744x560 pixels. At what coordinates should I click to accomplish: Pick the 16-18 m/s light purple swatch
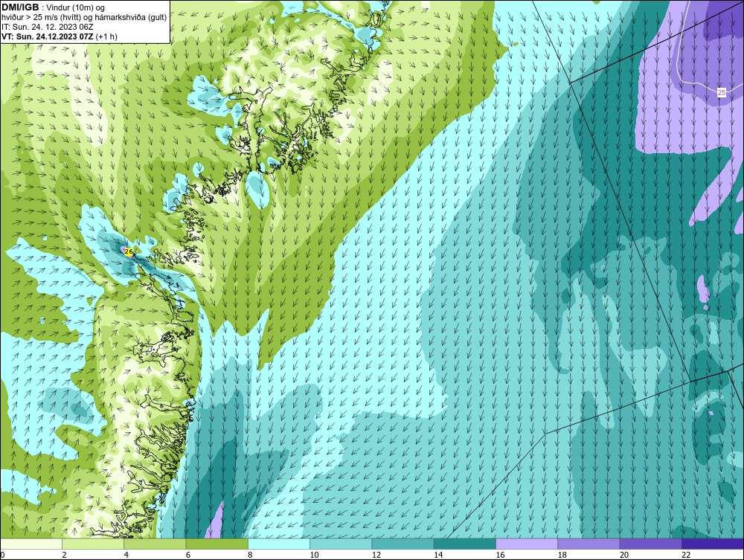pos(527,544)
